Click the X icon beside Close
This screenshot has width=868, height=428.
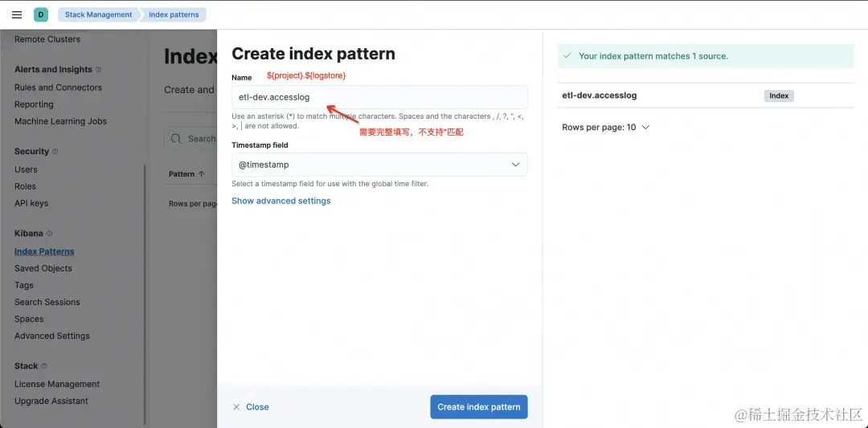point(236,407)
